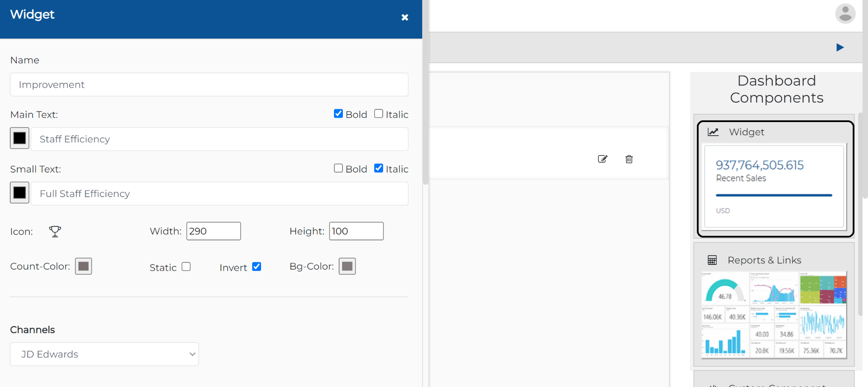Click the Name field containing Improvement

pos(209,84)
